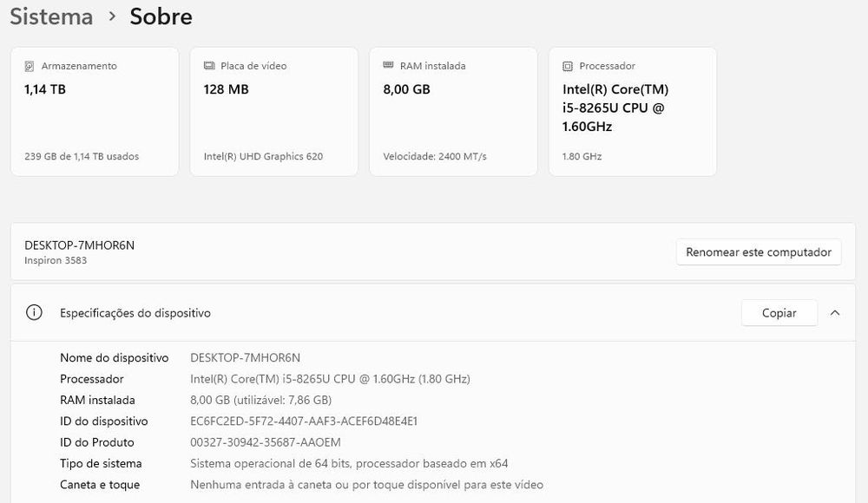The image size is (868, 503).
Task: Open the RAM instalada card
Action: click(453, 112)
